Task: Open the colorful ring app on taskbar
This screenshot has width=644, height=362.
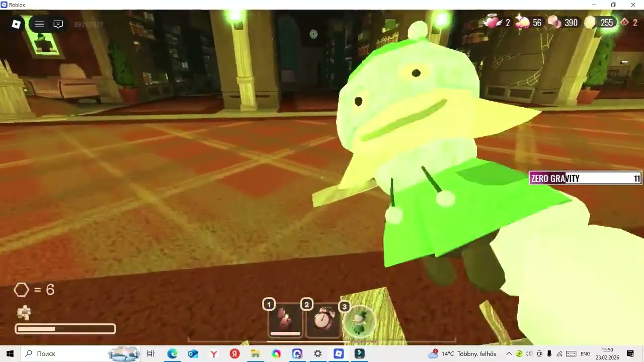Action: (276, 353)
